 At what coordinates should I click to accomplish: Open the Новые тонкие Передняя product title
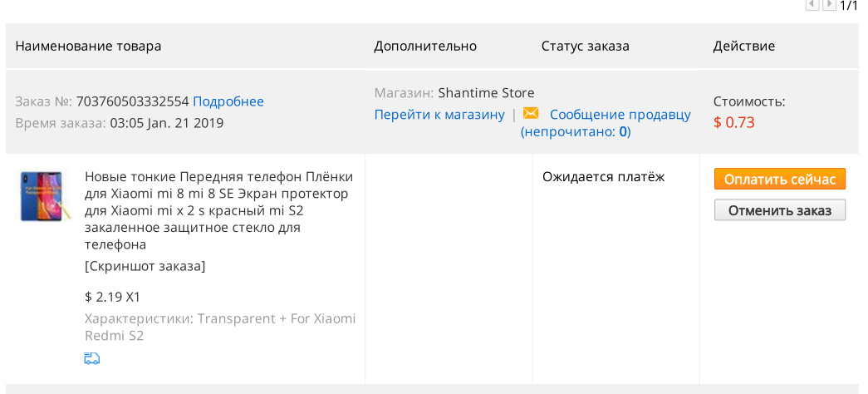(218, 210)
